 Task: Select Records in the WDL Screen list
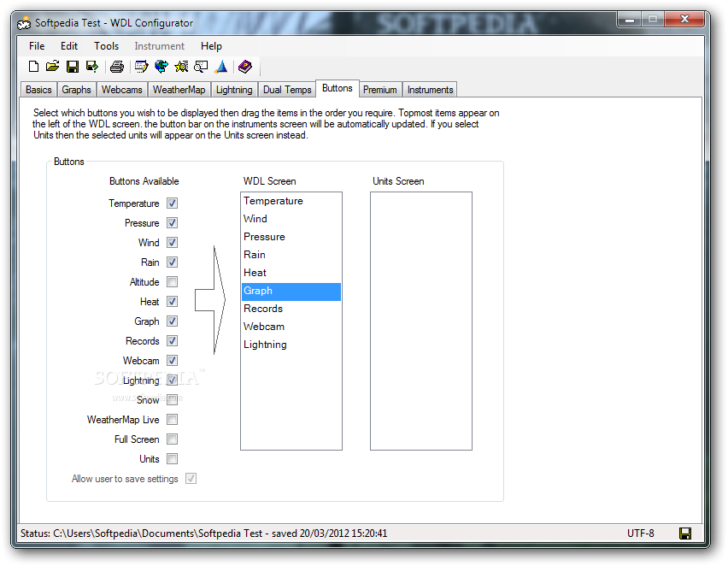pos(291,309)
